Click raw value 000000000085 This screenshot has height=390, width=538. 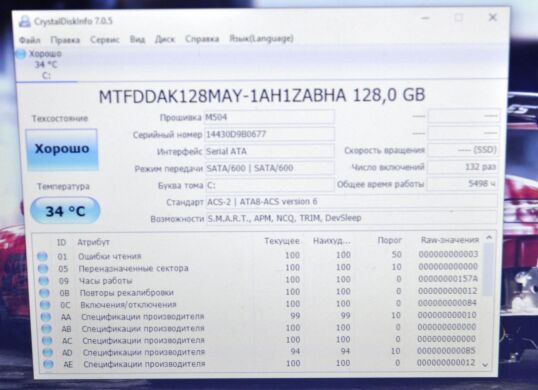point(446,351)
